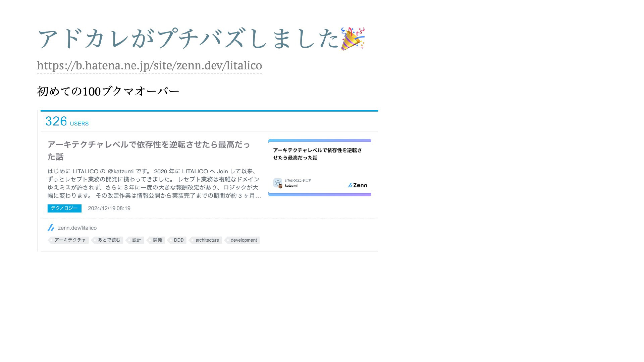The height and width of the screenshot is (362, 644).
Task: Select the 設計 tag
Action: point(135,240)
